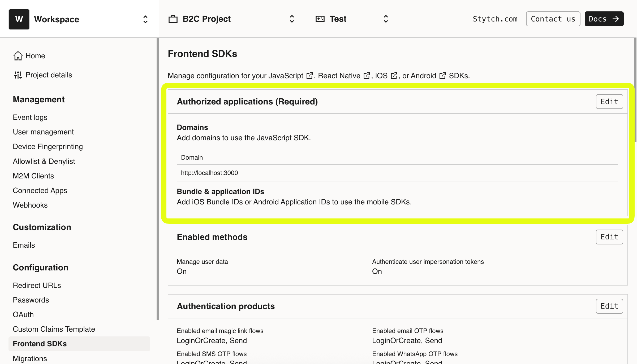This screenshot has width=637, height=364.
Task: Navigate to Redirect URLs
Action: tap(37, 285)
